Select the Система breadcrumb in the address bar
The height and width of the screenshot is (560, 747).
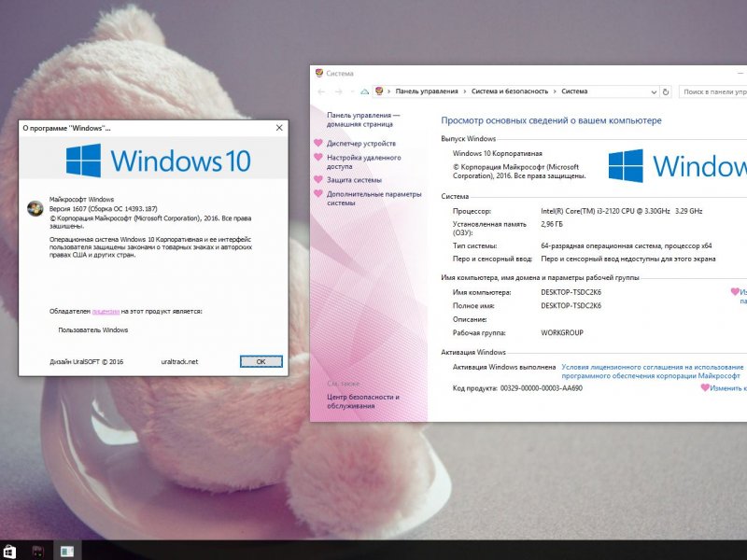pos(574,91)
